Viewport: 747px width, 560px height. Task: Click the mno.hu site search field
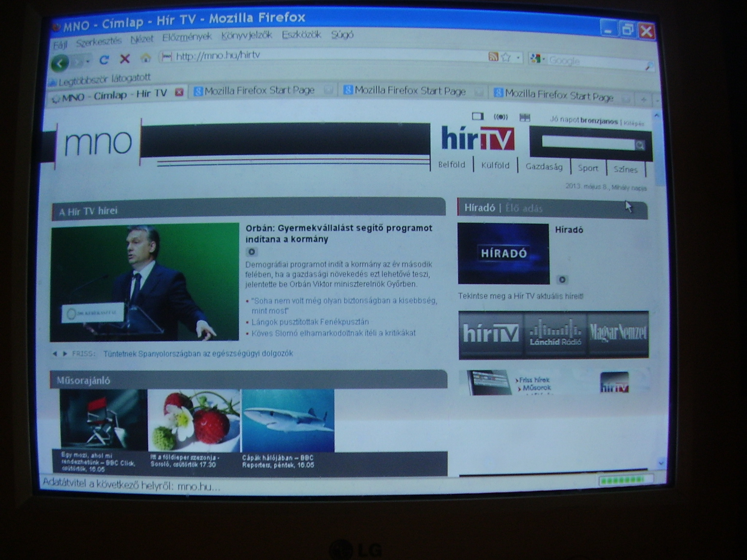click(x=588, y=144)
